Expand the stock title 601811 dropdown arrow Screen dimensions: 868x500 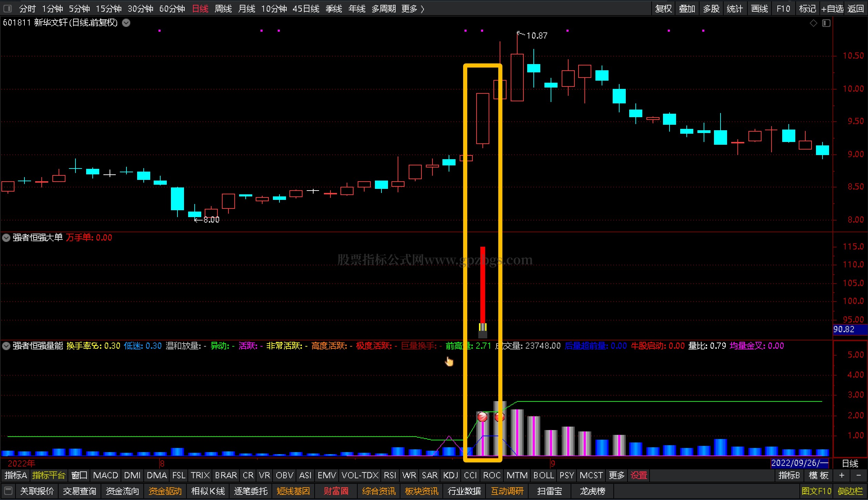pos(126,23)
